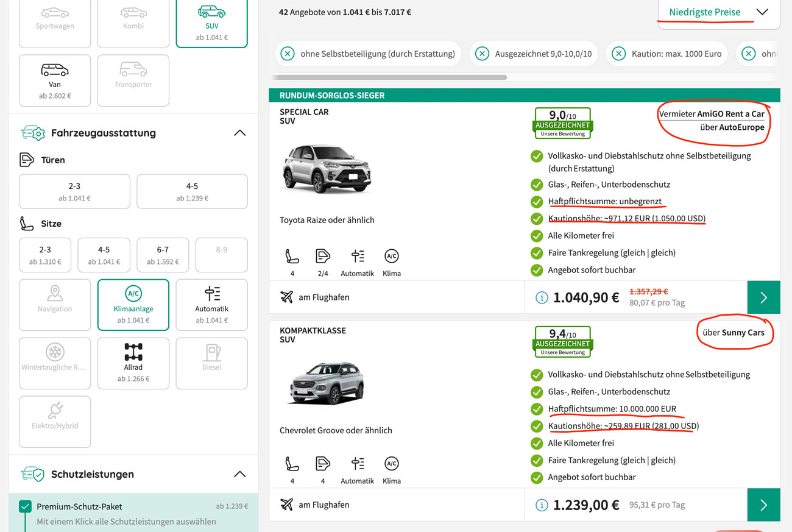Click the Chevrolet Groove car thumbnail

(x=327, y=383)
